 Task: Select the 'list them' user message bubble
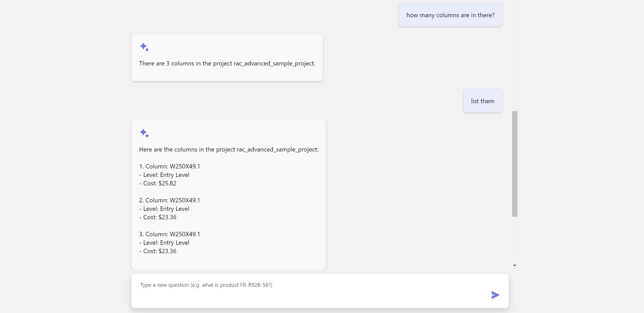pos(482,101)
